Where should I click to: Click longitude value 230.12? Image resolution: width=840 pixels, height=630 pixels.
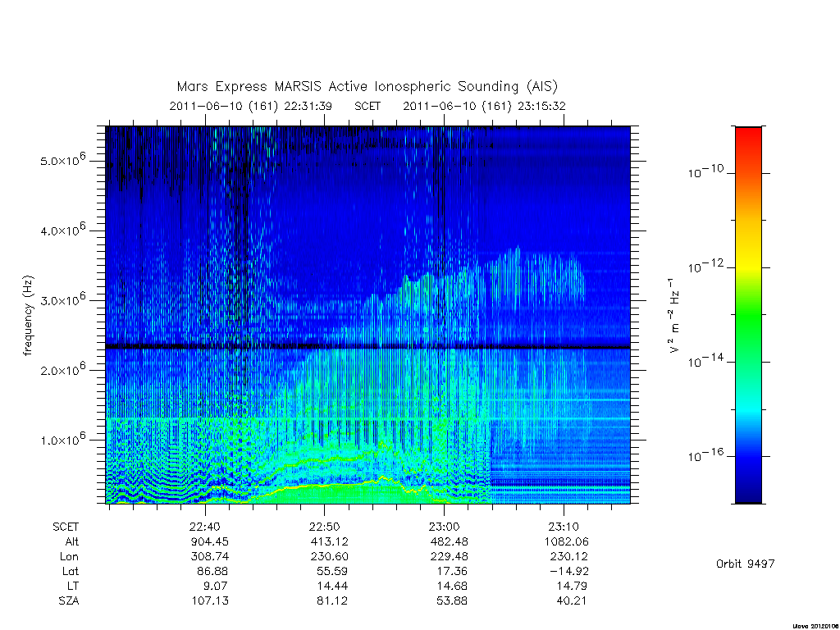pos(569,557)
